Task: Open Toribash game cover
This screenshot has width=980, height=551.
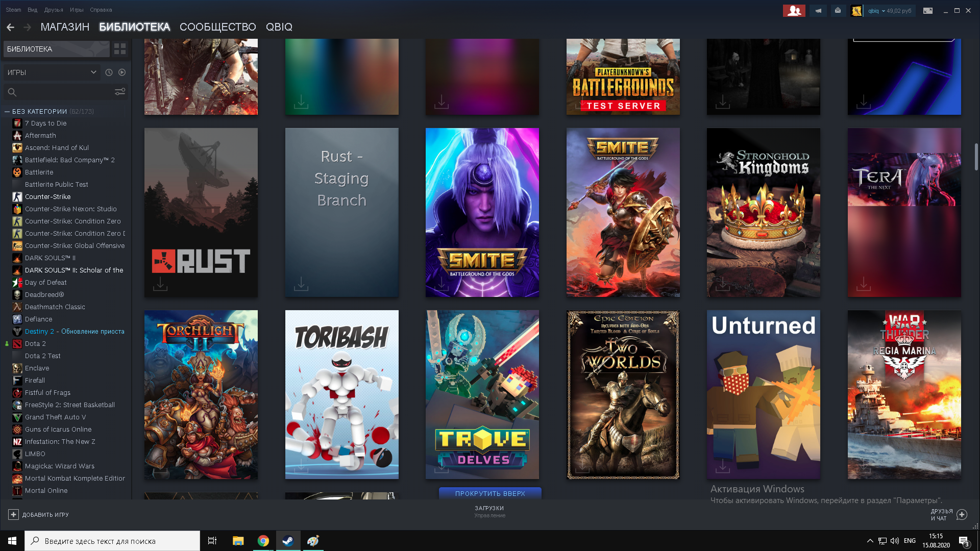Action: (x=342, y=395)
